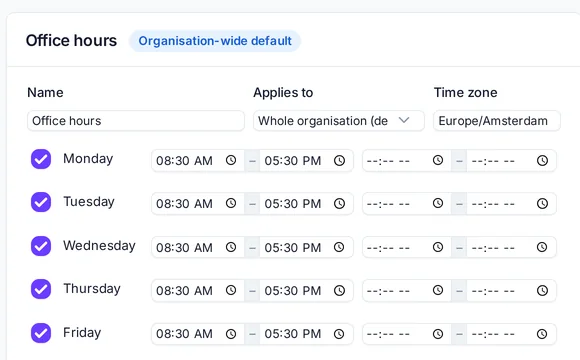Click the Name input field
This screenshot has height=360, width=580.
tap(136, 121)
